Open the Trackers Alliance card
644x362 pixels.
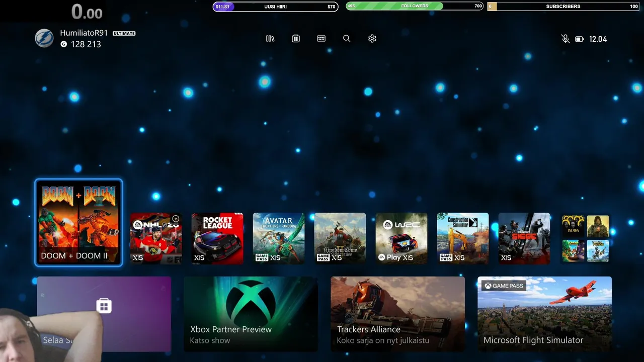point(397,314)
